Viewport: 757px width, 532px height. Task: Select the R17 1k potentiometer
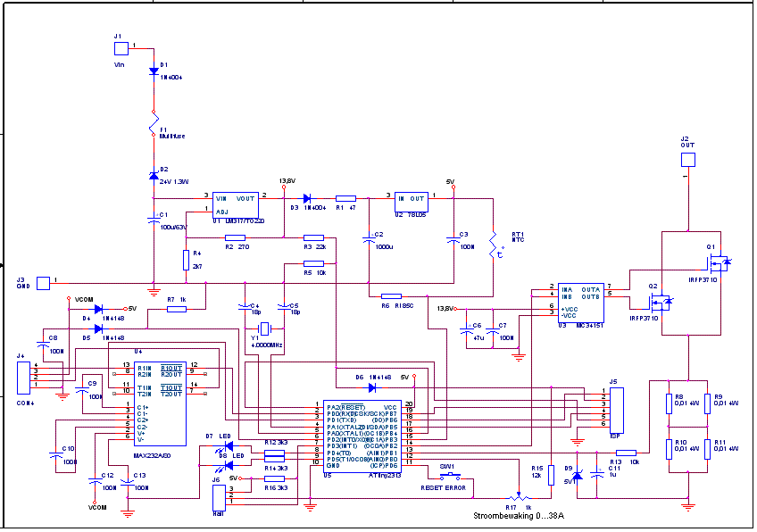(x=516, y=496)
